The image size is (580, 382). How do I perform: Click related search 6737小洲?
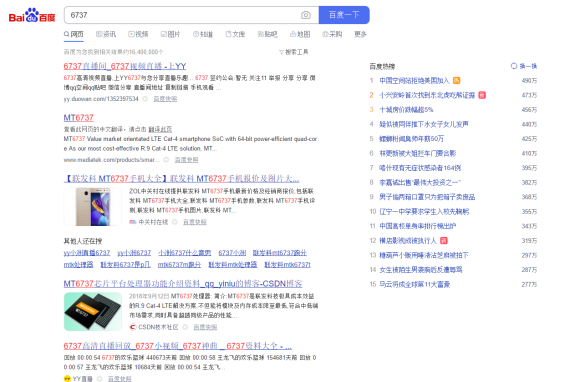point(232,253)
